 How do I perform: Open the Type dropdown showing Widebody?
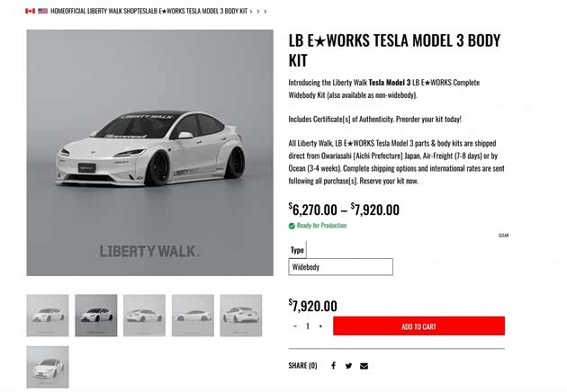(x=340, y=267)
